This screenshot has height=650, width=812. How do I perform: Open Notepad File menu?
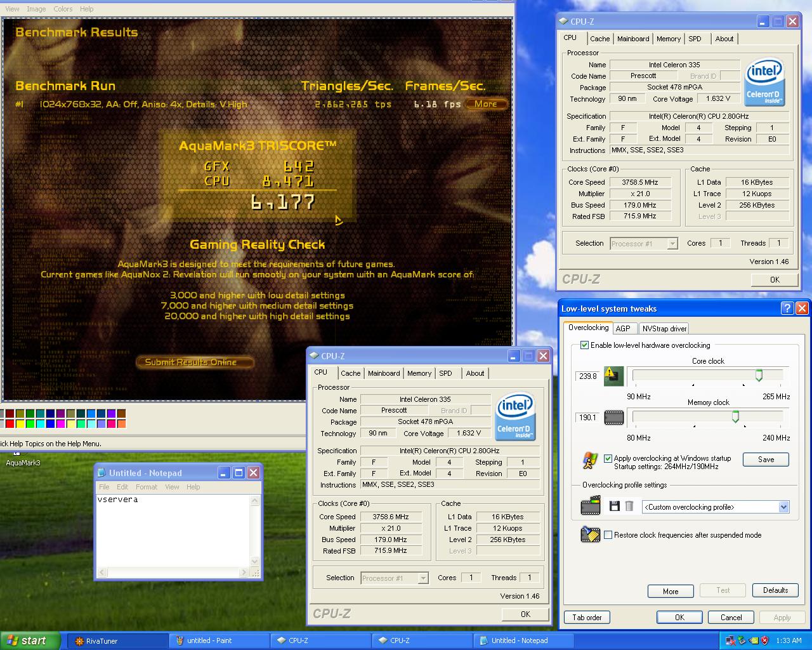tap(104, 487)
